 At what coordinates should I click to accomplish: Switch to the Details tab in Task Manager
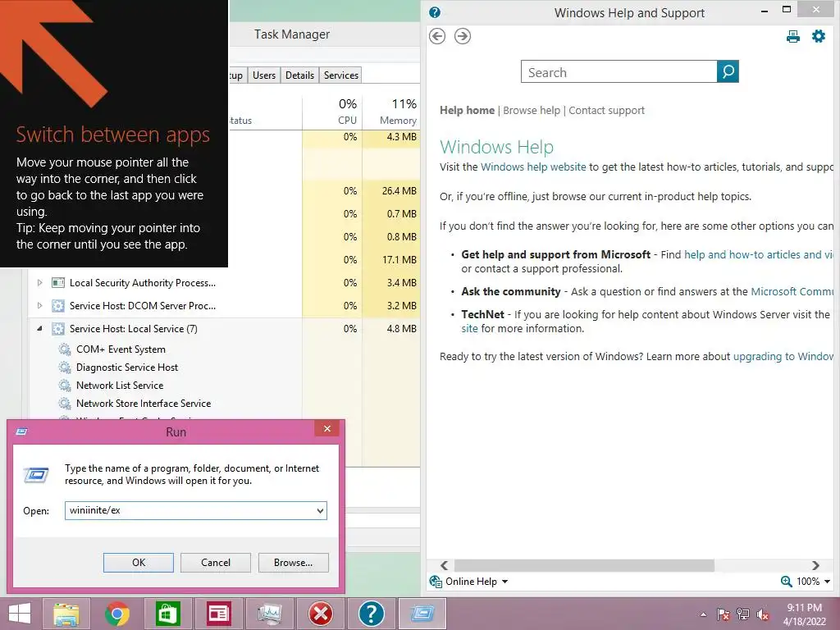coord(299,75)
